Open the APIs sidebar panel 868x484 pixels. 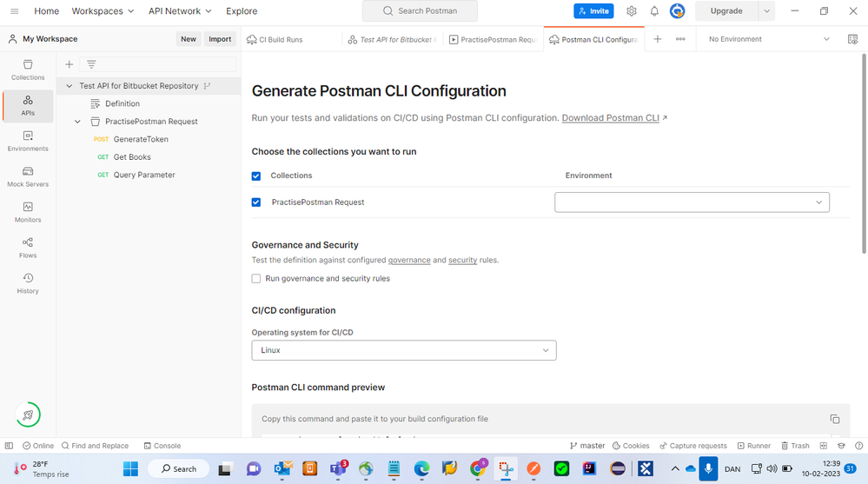(28, 106)
